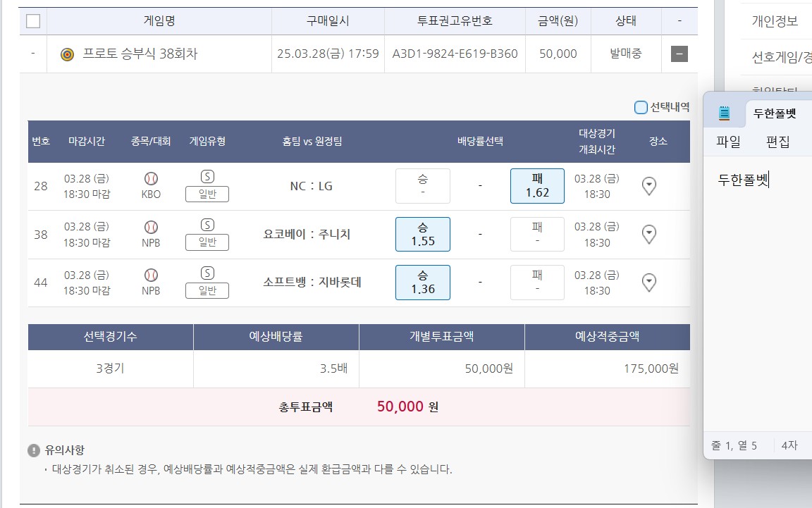
Task: Click the NPB baseball icon in row 38
Action: coord(151,227)
